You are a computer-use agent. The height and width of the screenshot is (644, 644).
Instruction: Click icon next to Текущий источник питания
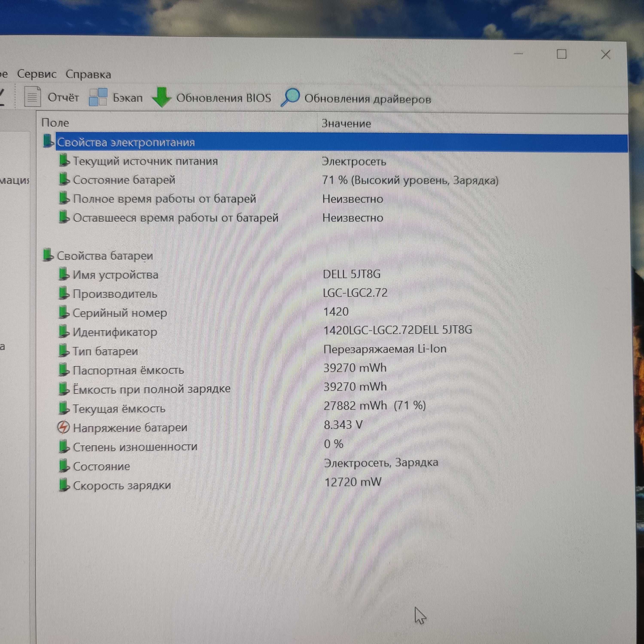(64, 160)
